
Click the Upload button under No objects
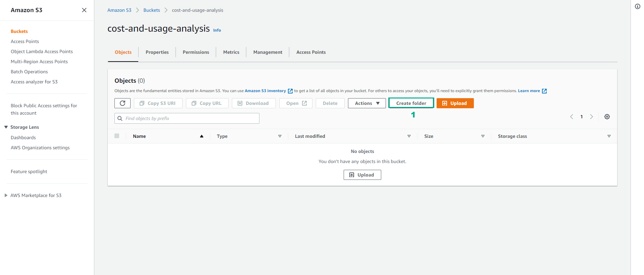(362, 175)
